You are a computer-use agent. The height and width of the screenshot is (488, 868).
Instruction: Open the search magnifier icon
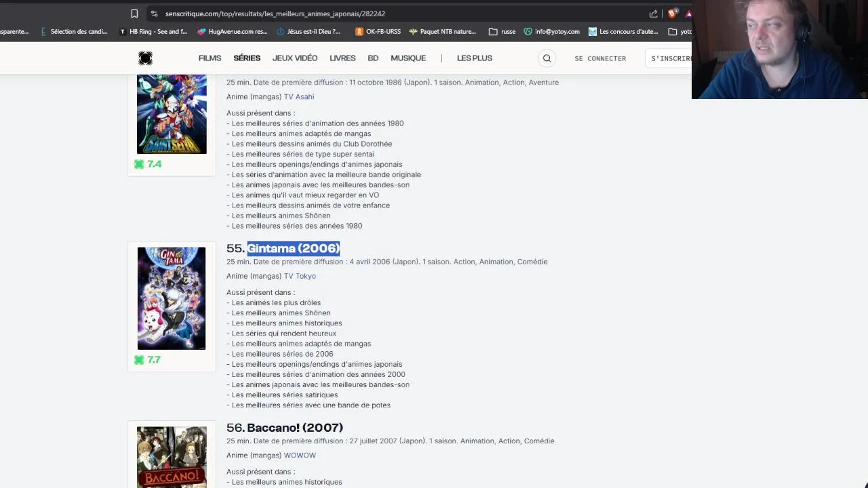point(547,58)
